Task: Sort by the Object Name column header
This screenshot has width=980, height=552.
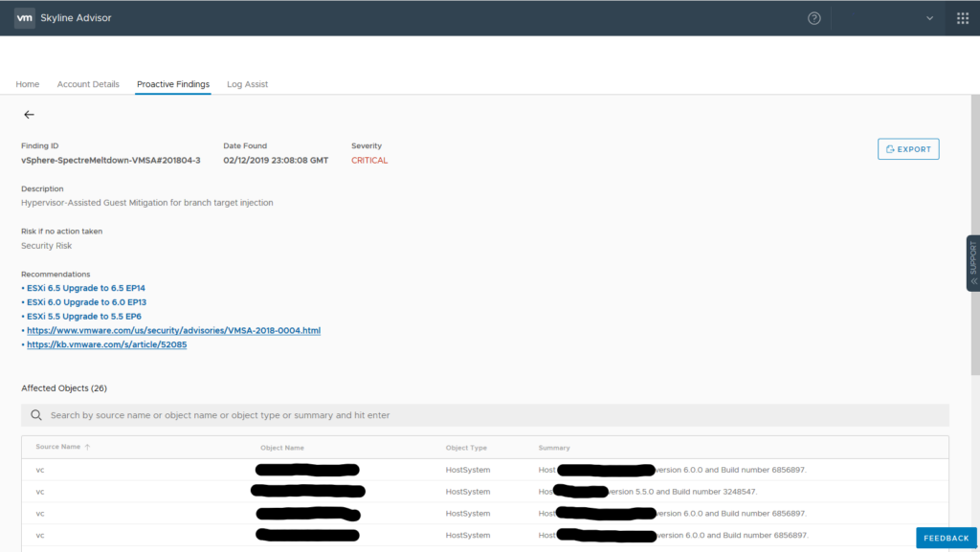Action: point(282,448)
